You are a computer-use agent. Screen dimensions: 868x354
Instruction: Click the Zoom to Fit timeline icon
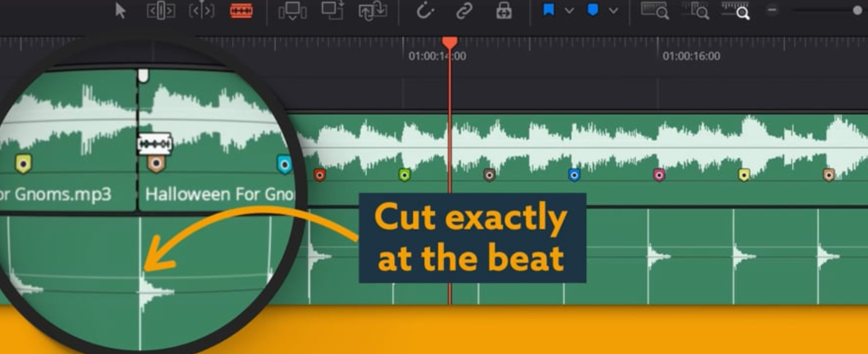pos(654,11)
